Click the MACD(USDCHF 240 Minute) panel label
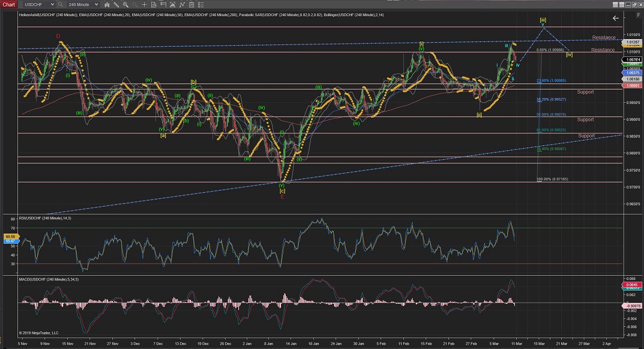Viewport: 644px width, 349px height. pos(49,279)
